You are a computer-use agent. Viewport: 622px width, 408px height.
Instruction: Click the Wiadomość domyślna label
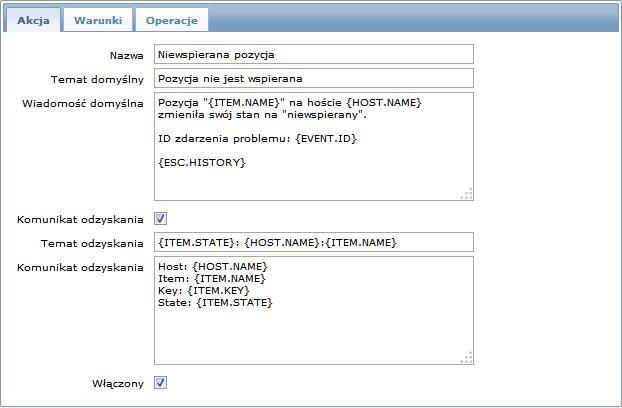point(83,103)
